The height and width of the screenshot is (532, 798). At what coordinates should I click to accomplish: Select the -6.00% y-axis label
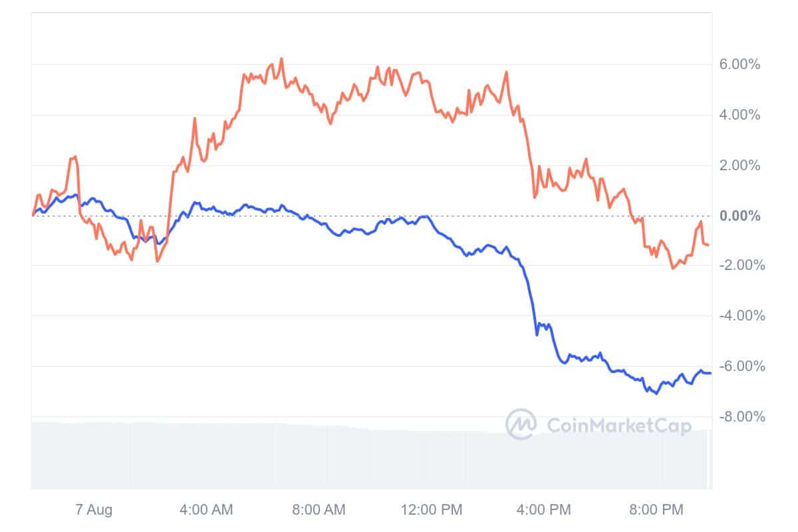pyautogui.click(x=738, y=366)
